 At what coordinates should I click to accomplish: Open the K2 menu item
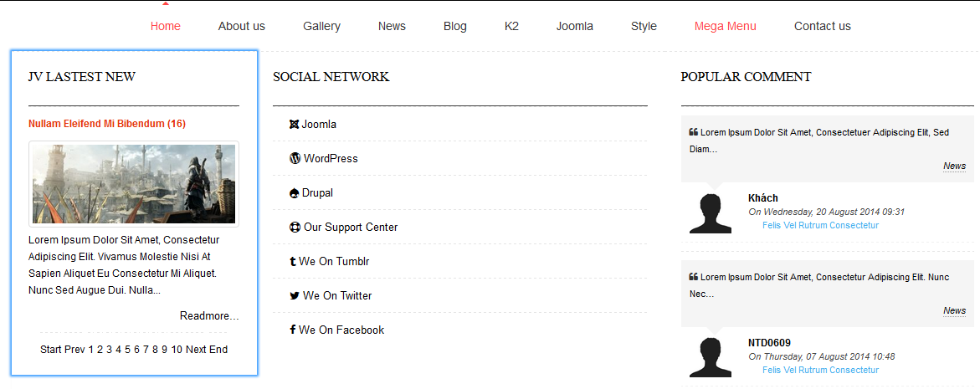(x=511, y=26)
